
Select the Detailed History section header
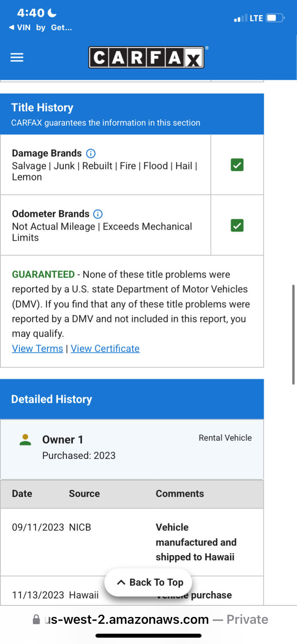coord(132,399)
